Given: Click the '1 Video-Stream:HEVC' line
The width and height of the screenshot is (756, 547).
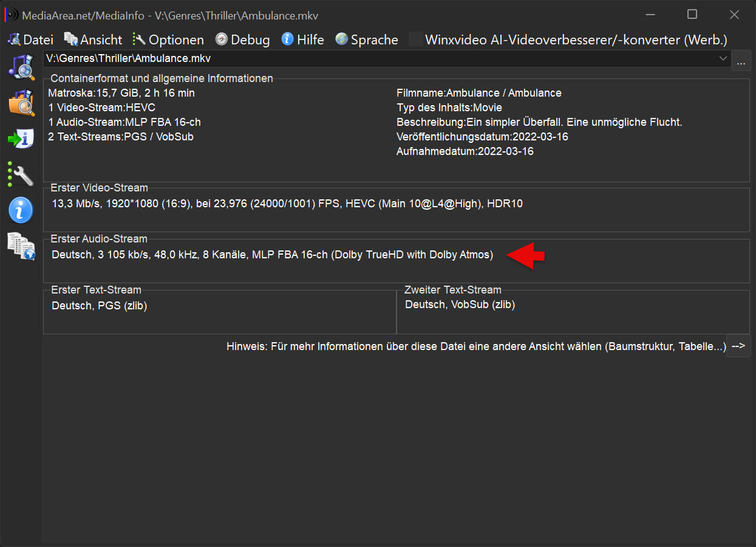Looking at the screenshot, I should click(x=101, y=108).
